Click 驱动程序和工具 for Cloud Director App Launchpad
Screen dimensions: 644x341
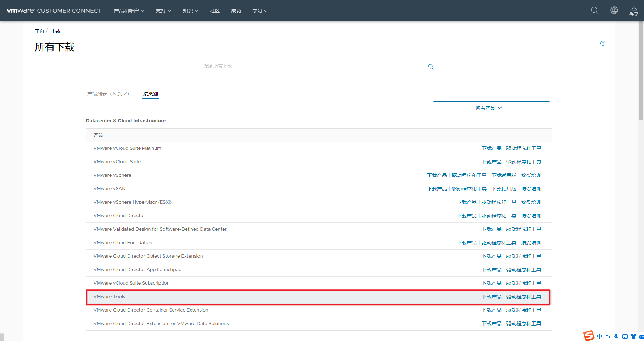tap(524, 270)
